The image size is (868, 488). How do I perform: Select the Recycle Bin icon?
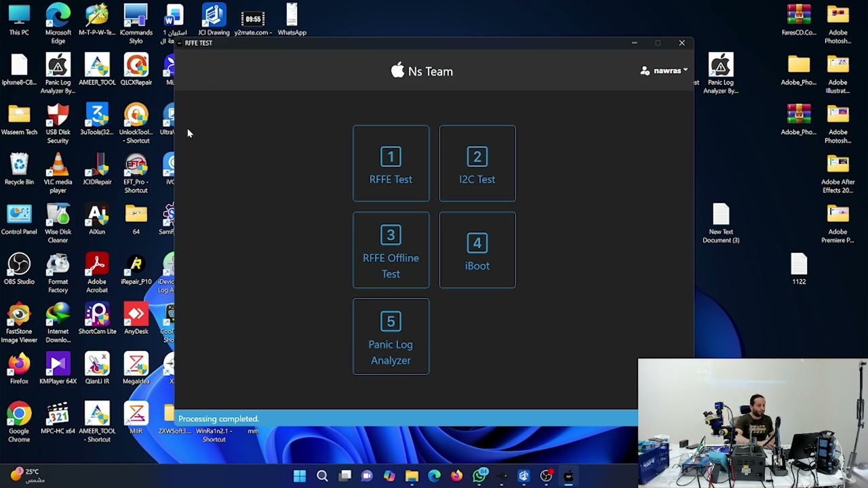19,169
